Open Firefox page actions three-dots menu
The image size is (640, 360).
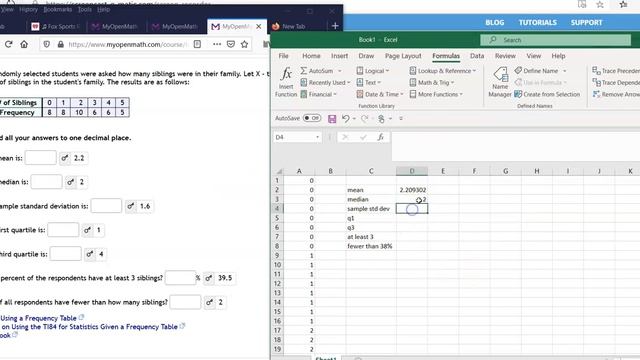[217, 44]
